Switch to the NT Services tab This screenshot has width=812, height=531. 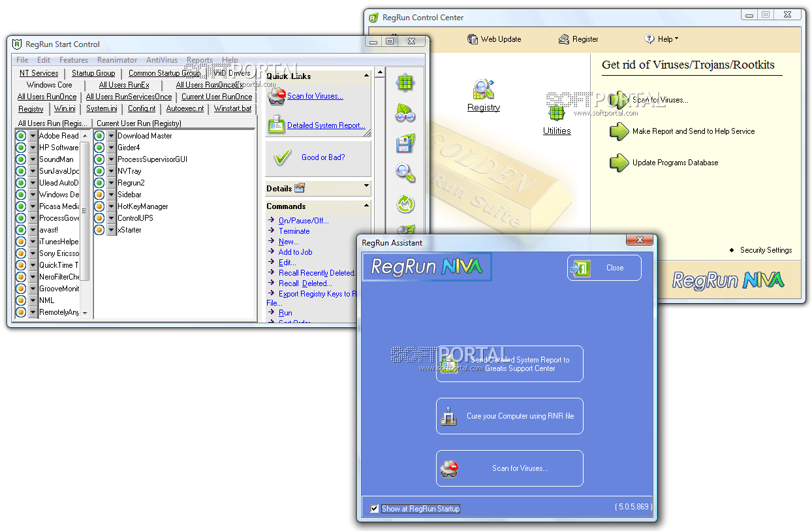(39, 73)
